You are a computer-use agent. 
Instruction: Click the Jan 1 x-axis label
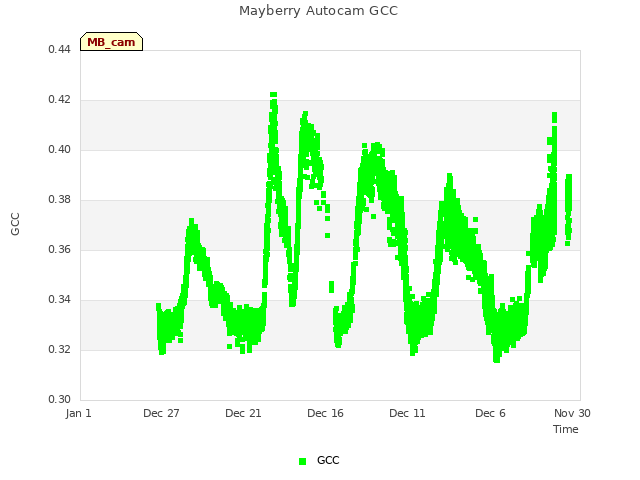[x=78, y=413]
